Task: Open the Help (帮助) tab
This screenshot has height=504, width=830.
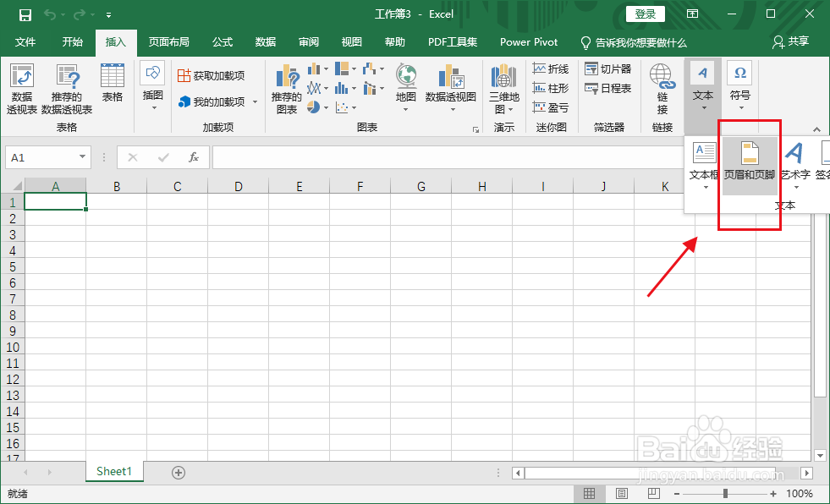Action: click(x=394, y=42)
